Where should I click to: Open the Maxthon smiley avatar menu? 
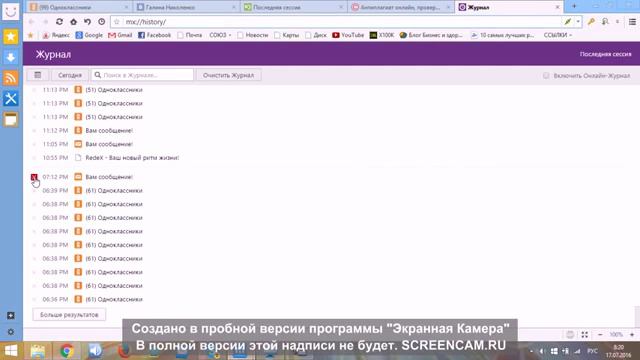pos(11,11)
